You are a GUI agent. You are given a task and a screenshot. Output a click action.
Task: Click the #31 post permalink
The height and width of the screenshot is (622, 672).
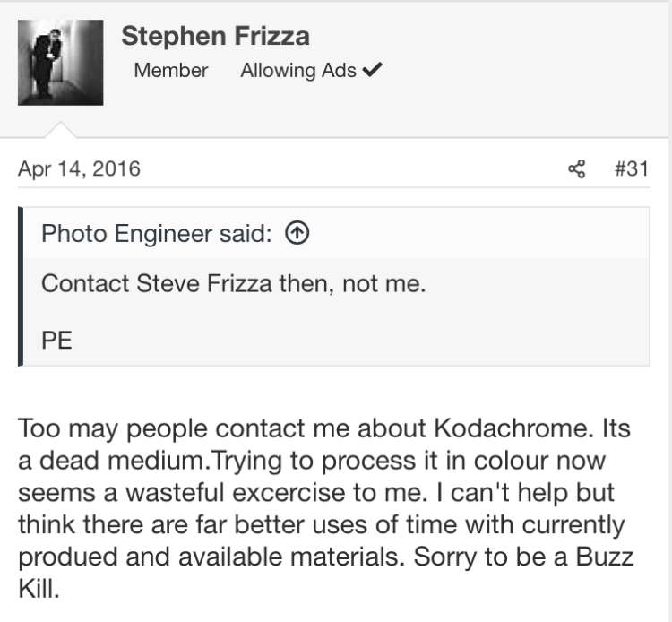(632, 168)
